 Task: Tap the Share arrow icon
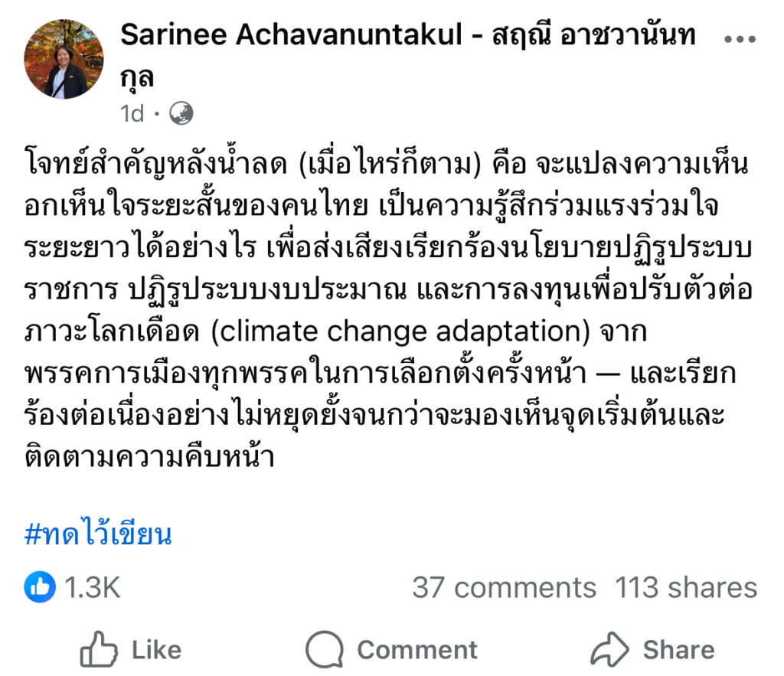tap(609, 650)
